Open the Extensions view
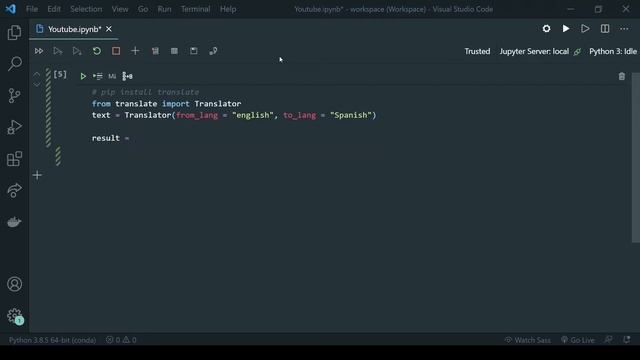This screenshot has height=360, width=640. (x=14, y=159)
